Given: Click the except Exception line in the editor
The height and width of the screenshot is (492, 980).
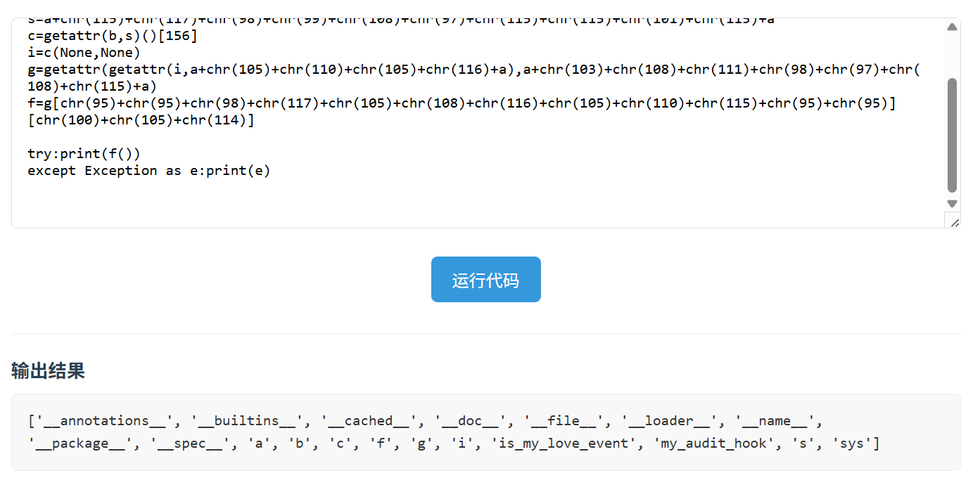Looking at the screenshot, I should 148,171.
